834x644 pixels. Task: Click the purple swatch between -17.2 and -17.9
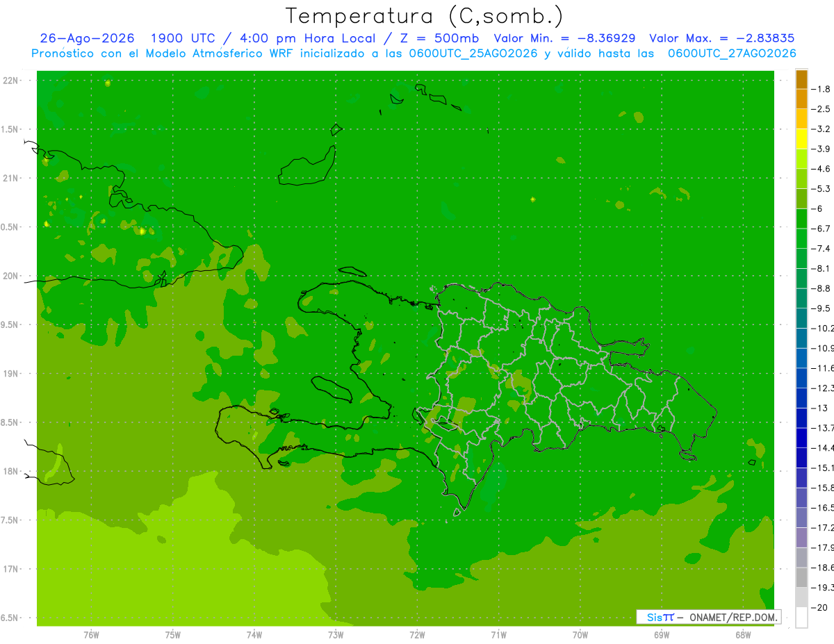click(801, 537)
